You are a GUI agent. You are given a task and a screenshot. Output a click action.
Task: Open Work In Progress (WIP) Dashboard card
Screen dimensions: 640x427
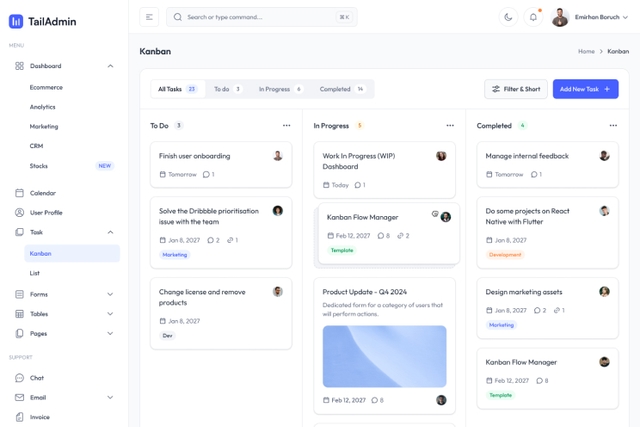(x=384, y=170)
